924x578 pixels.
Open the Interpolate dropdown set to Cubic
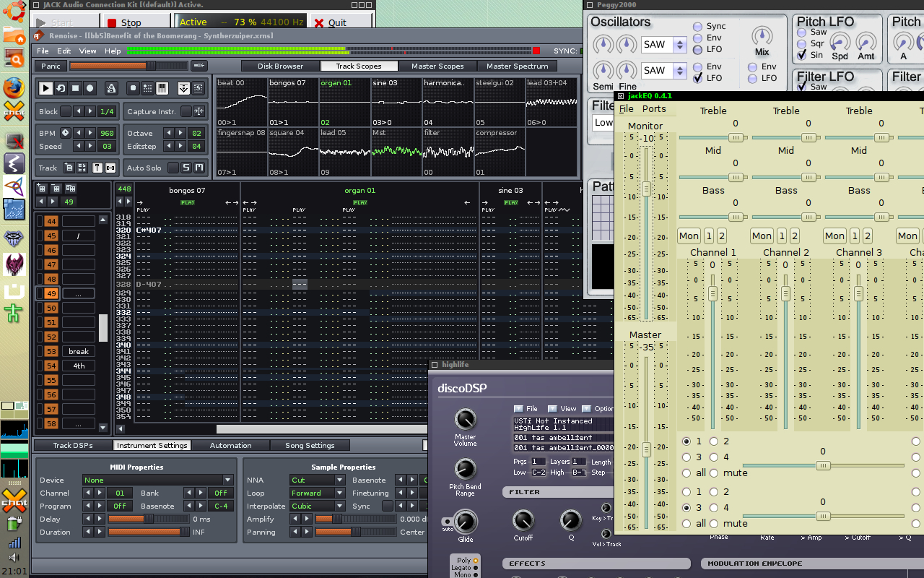[316, 506]
